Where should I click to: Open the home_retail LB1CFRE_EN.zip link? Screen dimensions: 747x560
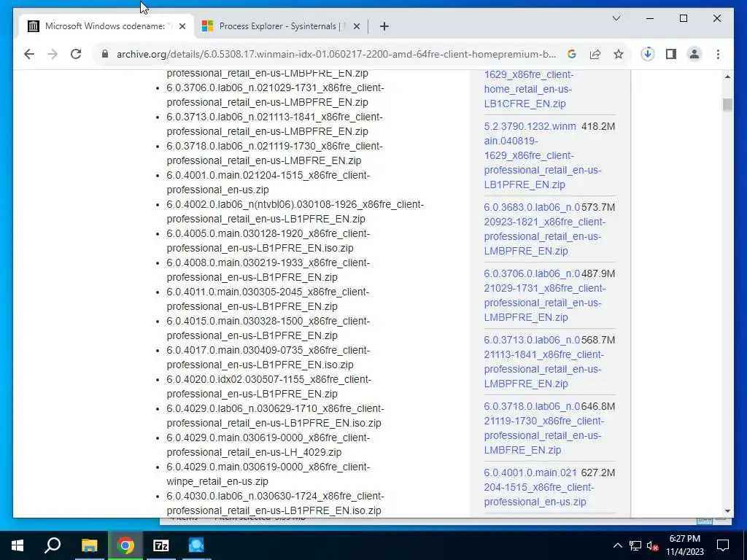528,89
